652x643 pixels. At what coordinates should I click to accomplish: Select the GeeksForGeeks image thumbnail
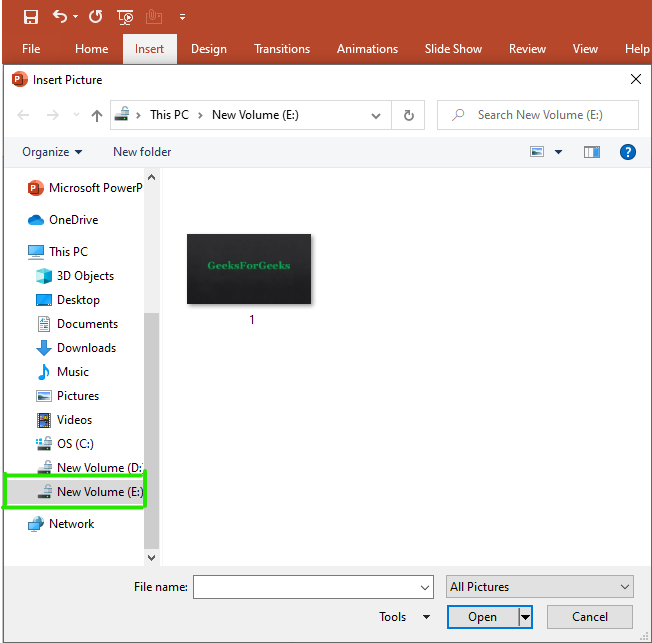click(x=249, y=269)
